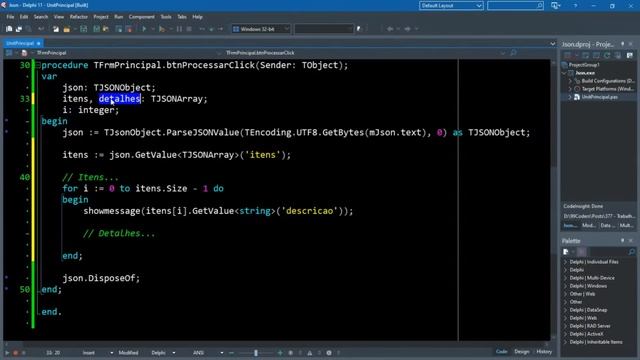Click the Forward navigation arrow icon
Image resolution: width=640 pixels, height=360 pixels.
coord(407,29)
